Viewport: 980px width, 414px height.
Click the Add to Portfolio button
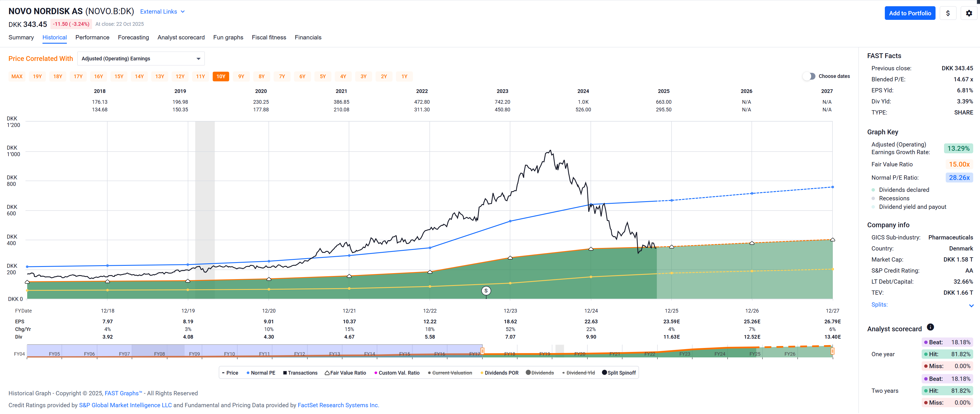coord(910,13)
